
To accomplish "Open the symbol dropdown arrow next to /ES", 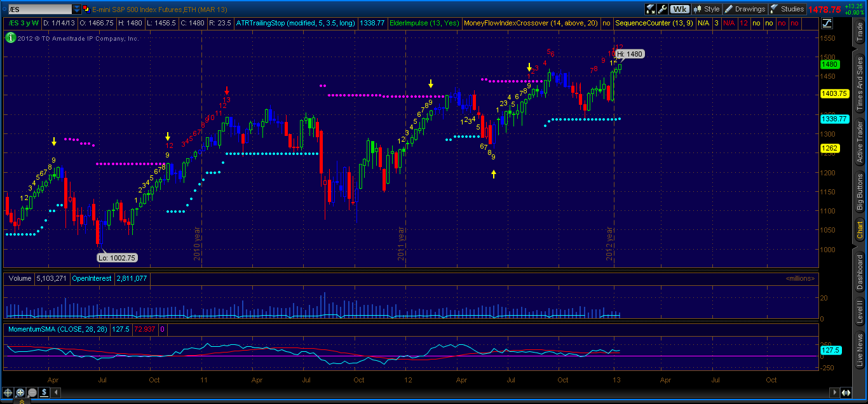I will (x=77, y=10).
